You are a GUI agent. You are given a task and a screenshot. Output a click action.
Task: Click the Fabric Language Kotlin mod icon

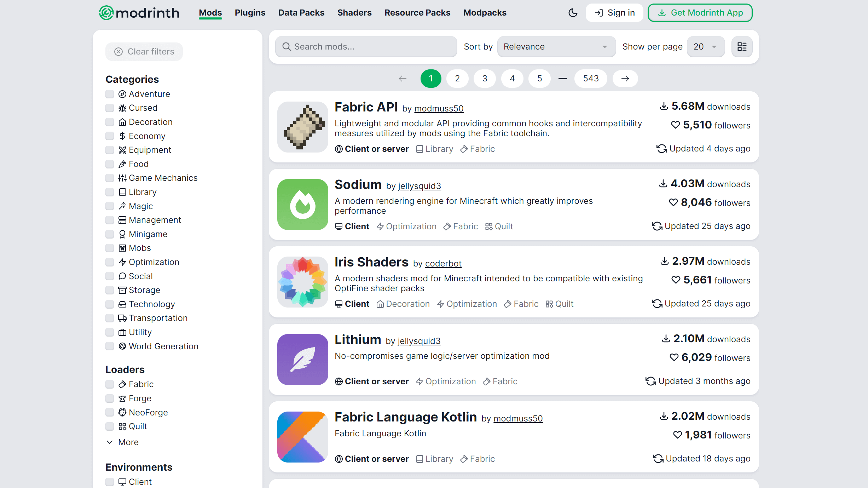click(303, 437)
